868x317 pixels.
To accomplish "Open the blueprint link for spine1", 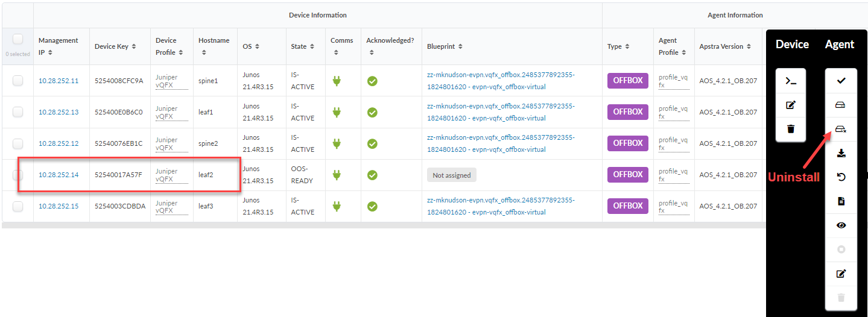I will click(x=501, y=81).
